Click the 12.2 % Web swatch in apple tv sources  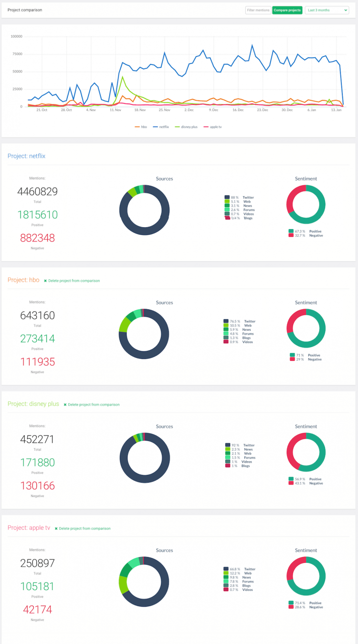click(226, 573)
